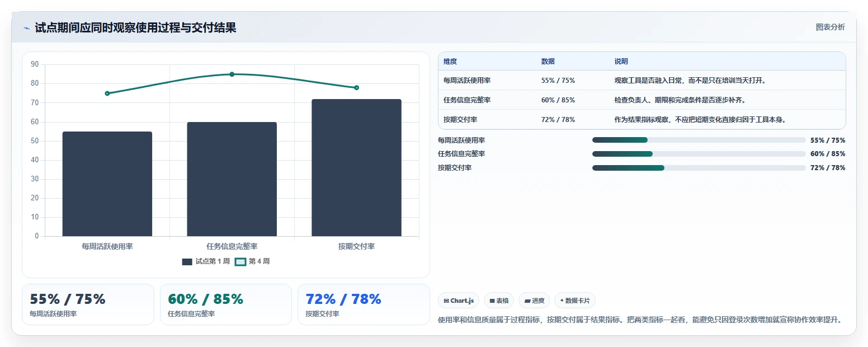Click 任务信息完整率 table row label
This screenshot has height=347, width=868.
tap(467, 100)
